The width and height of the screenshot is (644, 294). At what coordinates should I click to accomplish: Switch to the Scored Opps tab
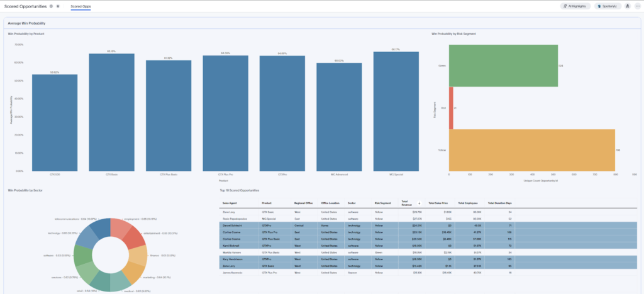click(x=80, y=6)
